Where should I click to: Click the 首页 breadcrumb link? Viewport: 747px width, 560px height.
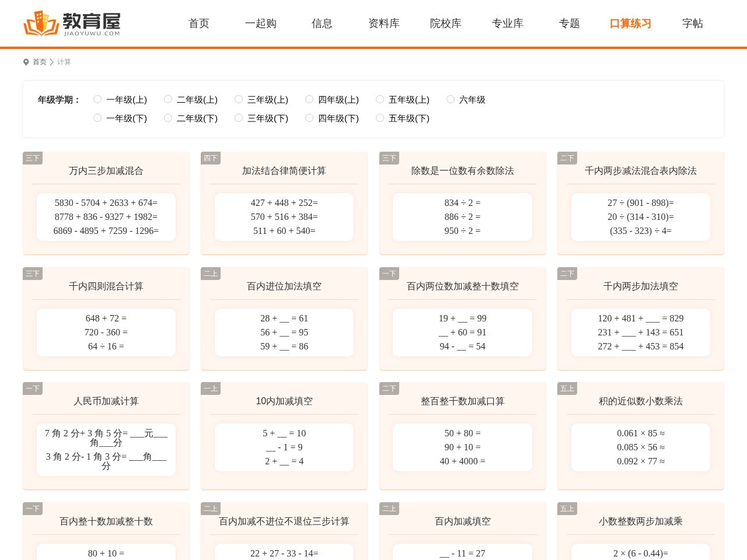(x=40, y=62)
